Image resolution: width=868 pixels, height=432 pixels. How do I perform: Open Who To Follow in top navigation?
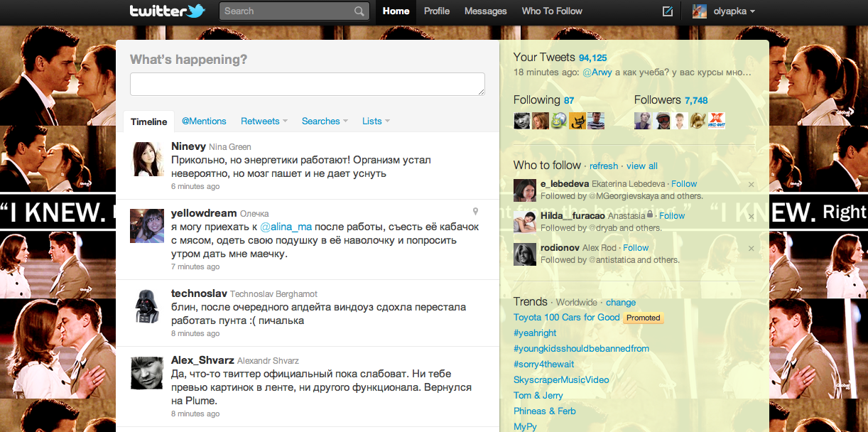click(552, 11)
